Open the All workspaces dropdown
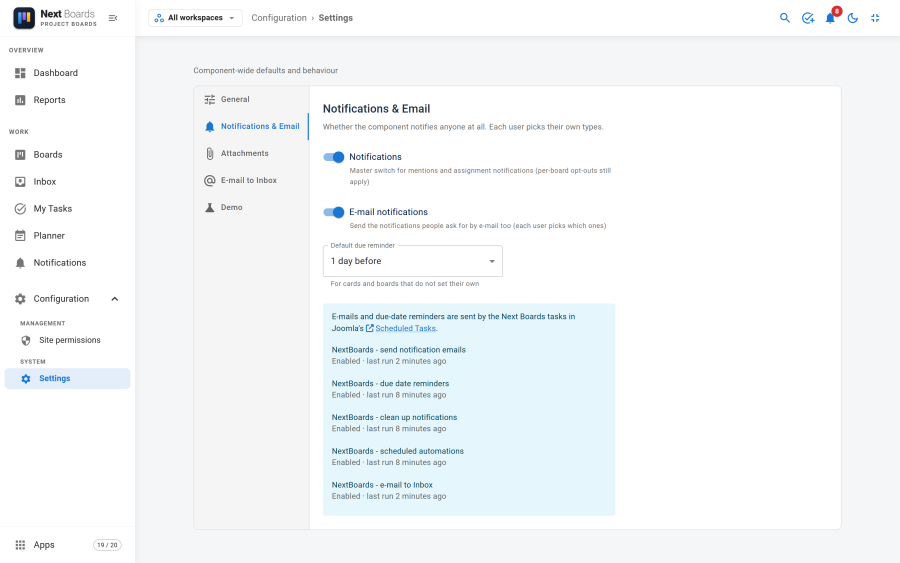Viewport: 900px width, 563px height. 195,18
